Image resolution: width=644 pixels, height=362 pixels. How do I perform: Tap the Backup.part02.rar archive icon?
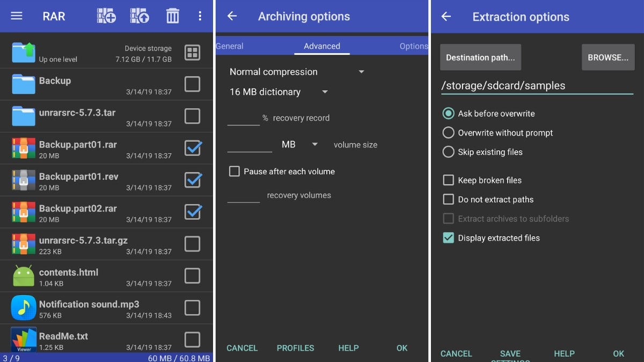(24, 212)
